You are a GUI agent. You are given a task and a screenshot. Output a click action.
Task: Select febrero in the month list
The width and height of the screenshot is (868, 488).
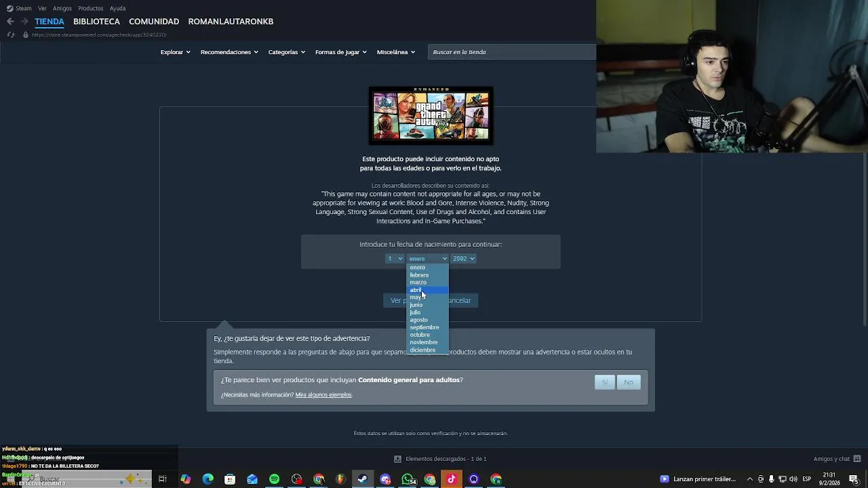tap(427, 275)
